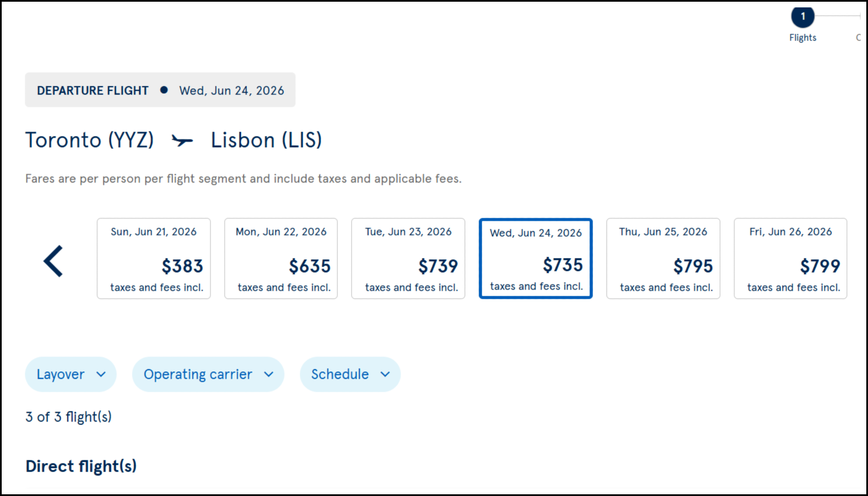Image resolution: width=868 pixels, height=496 pixels.
Task: Click the highlighted Wed, Jun 24 fare card
Action: tap(535, 258)
